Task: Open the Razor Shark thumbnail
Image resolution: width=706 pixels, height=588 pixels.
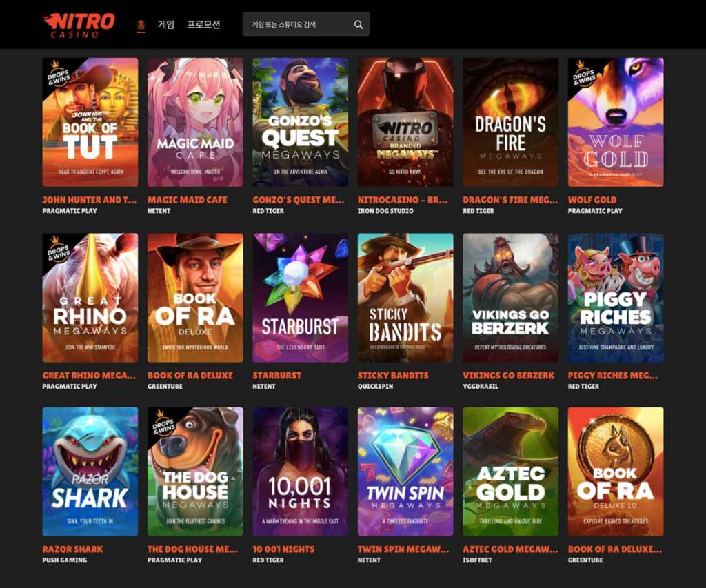Action: [x=90, y=472]
